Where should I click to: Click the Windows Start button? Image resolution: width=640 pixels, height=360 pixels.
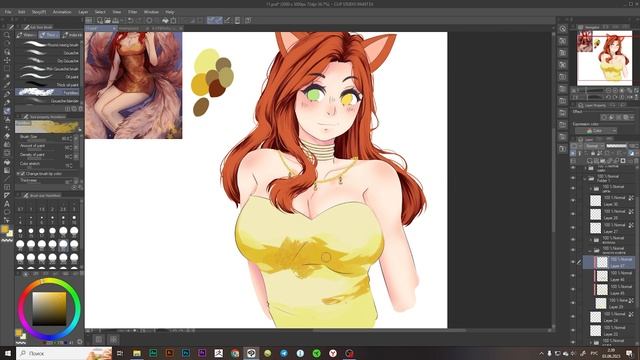coord(8,353)
